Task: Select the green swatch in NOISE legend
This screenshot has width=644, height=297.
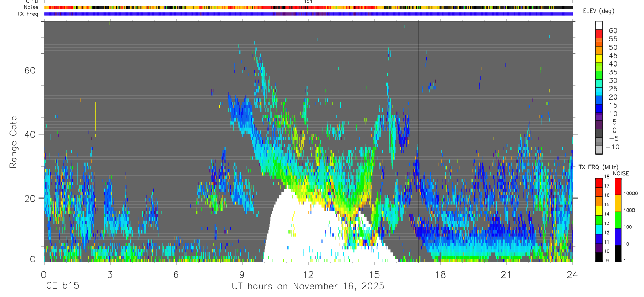Action: click(x=618, y=219)
